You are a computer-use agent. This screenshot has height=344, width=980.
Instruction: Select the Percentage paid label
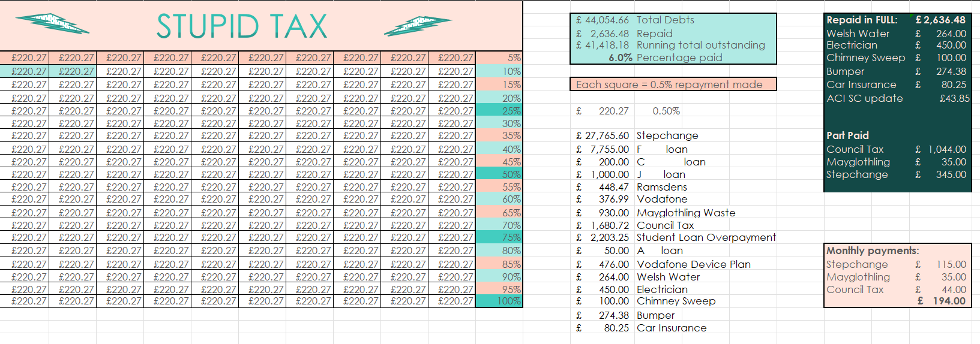click(679, 58)
